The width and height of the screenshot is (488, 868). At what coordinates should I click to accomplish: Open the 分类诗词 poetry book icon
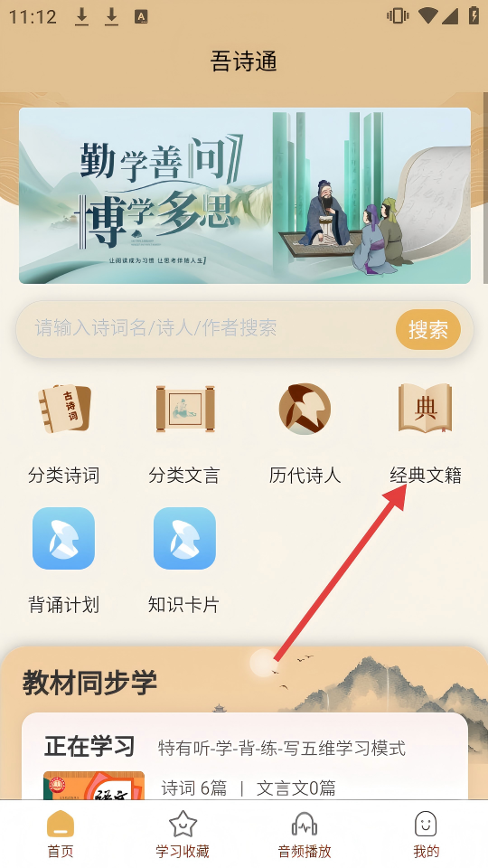pos(64,409)
